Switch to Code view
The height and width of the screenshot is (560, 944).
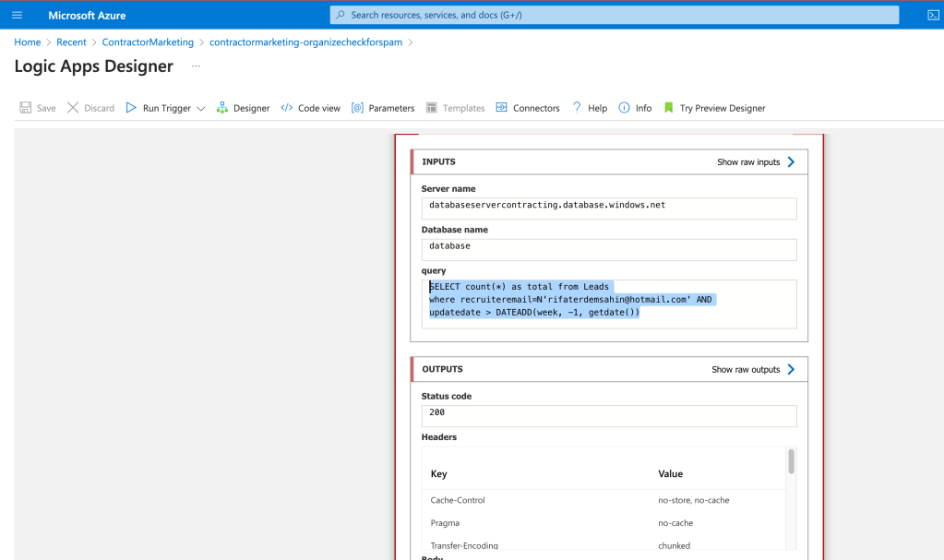coord(311,108)
